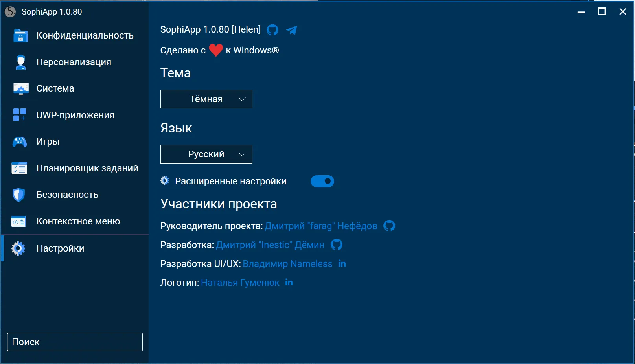
Task: Click the SophiApp logo in title bar
Action: 10,12
